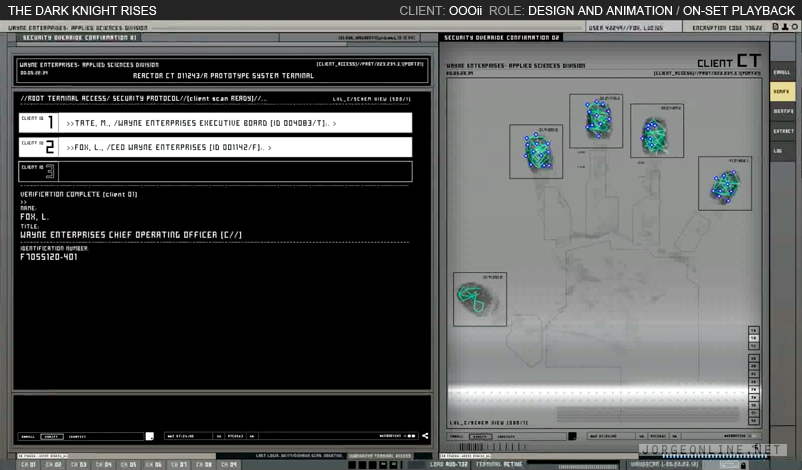Click USER 42249//FOX, LUCIUS label

pyautogui.click(x=626, y=28)
